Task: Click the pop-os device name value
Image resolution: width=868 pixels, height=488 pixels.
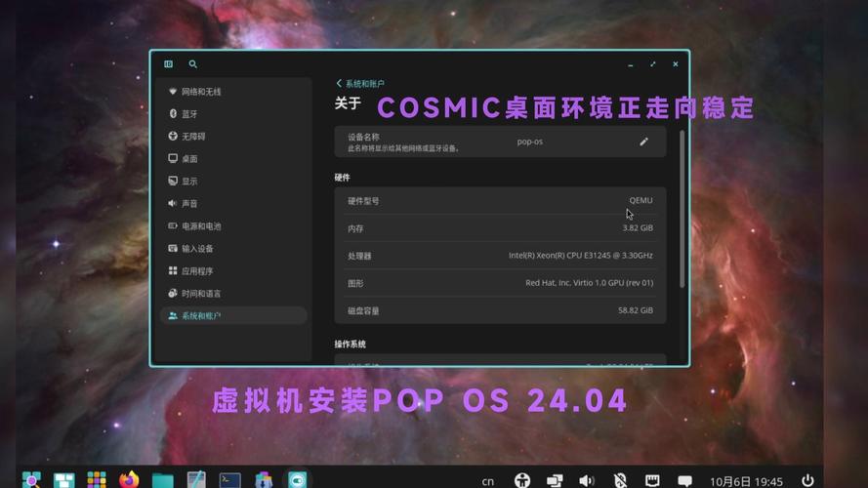Action: (x=530, y=142)
